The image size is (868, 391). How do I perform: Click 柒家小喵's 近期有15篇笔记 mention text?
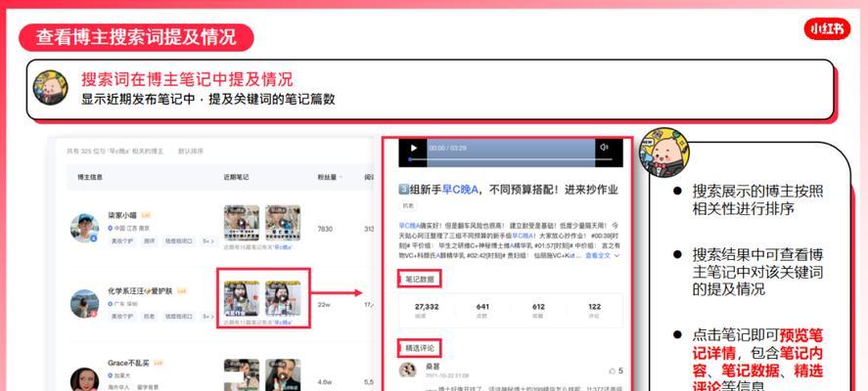tap(258, 246)
